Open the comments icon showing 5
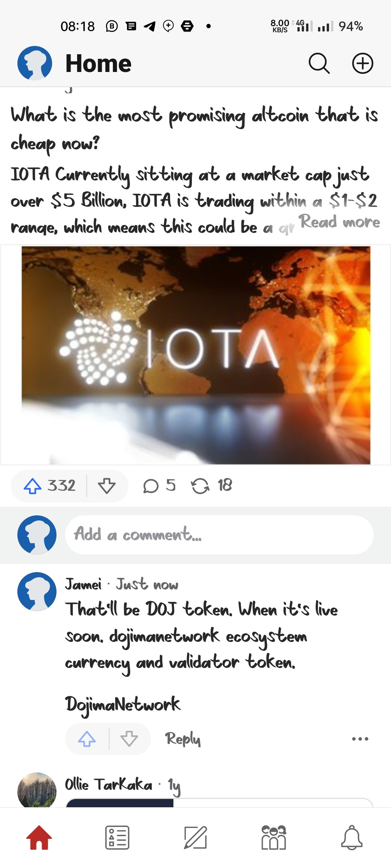Image resolution: width=391 pixels, height=868 pixels. 159,486
